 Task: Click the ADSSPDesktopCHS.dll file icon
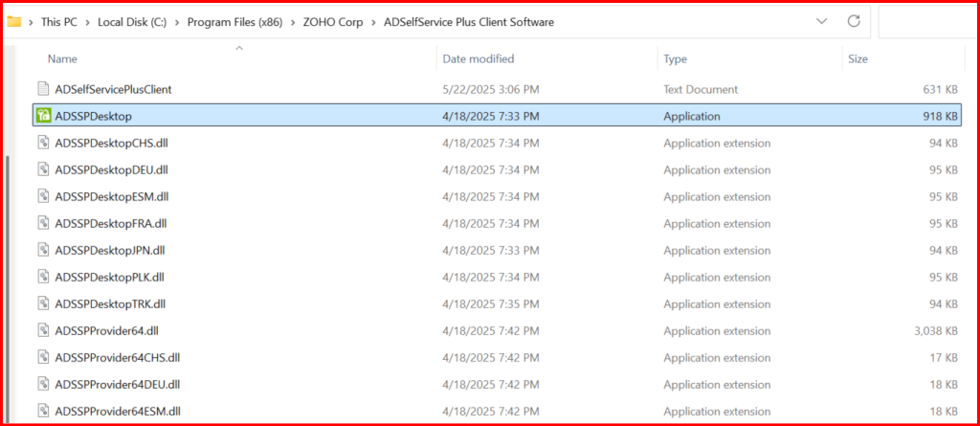point(43,143)
